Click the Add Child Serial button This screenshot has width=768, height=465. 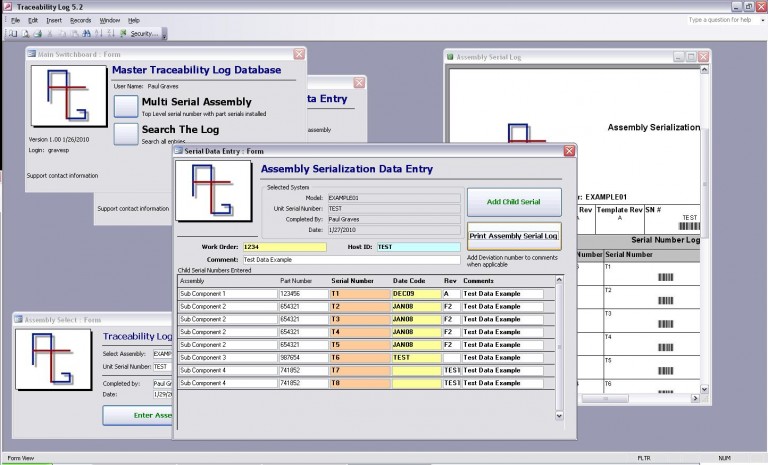point(514,201)
